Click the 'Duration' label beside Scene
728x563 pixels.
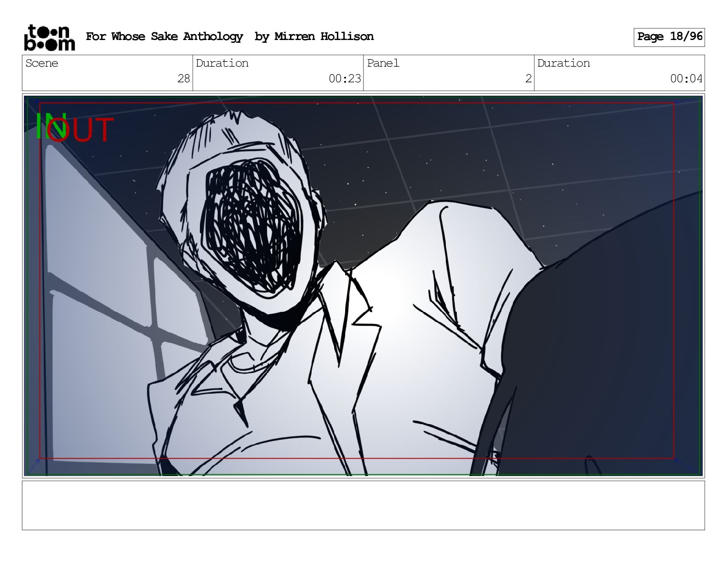pos(222,63)
